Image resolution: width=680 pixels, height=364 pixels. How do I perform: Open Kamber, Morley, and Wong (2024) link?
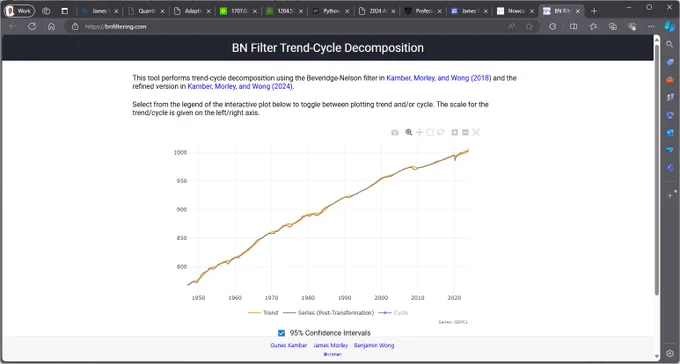[240, 86]
